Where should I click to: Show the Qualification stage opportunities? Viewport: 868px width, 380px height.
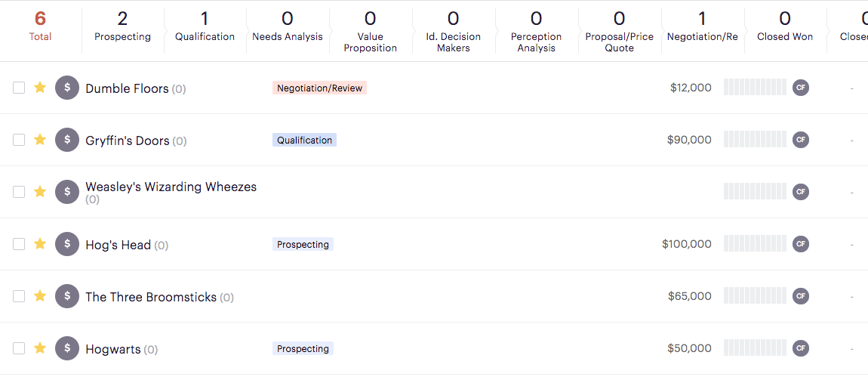coord(205,27)
